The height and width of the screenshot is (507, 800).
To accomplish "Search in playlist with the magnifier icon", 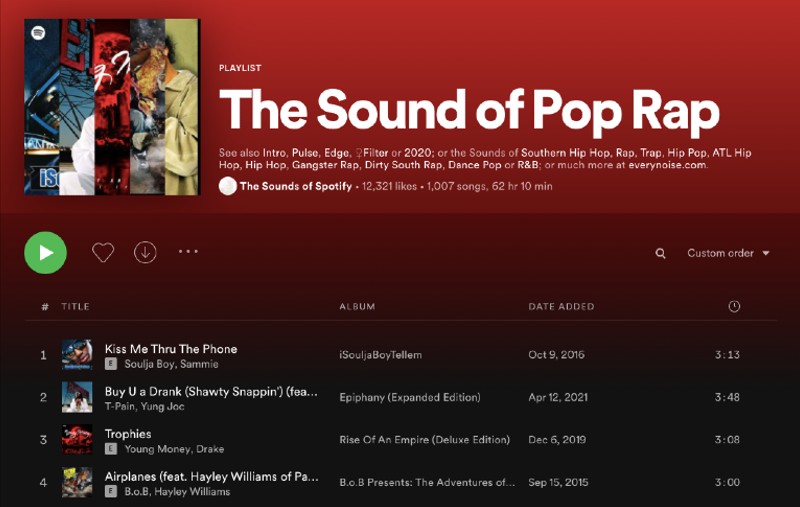I will pos(660,253).
